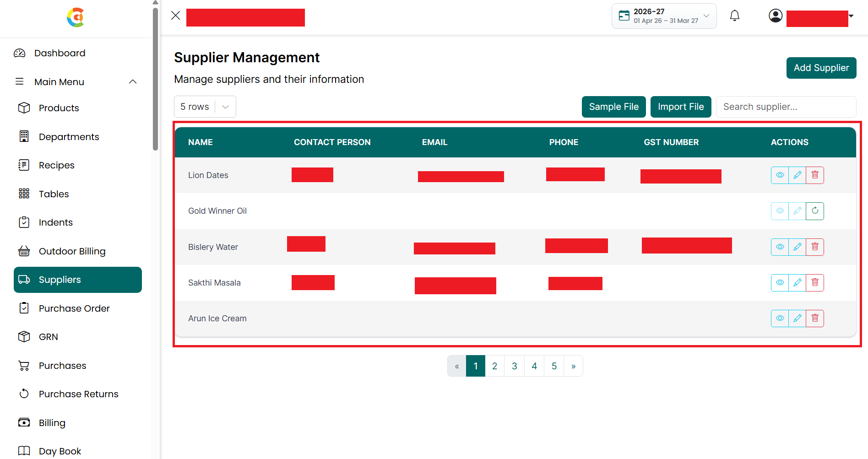Click the EMAIL column header

[x=434, y=142]
